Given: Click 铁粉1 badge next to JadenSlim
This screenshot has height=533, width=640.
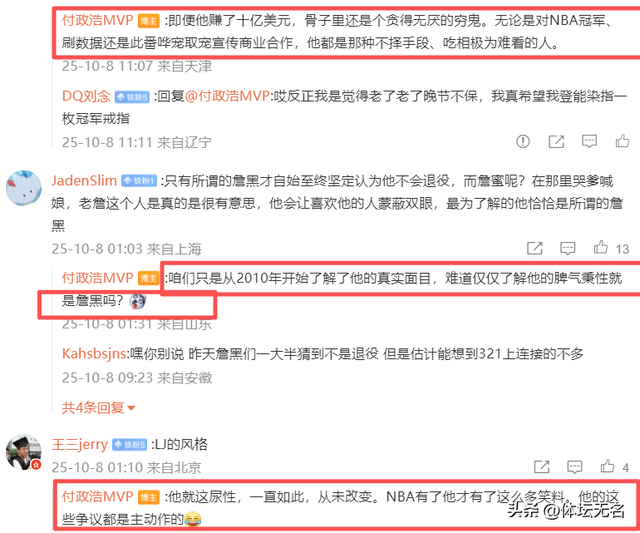Looking at the screenshot, I should (x=139, y=181).
